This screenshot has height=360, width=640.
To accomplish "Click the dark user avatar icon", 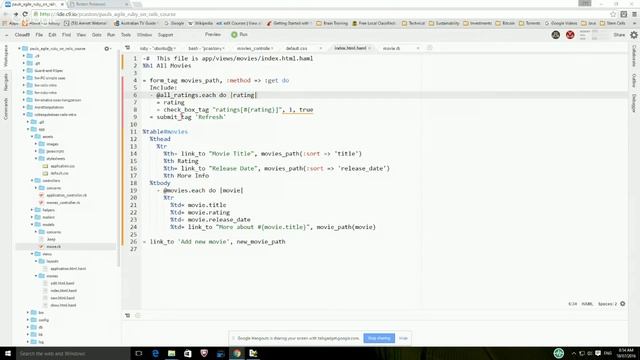I will (x=556, y=35).
